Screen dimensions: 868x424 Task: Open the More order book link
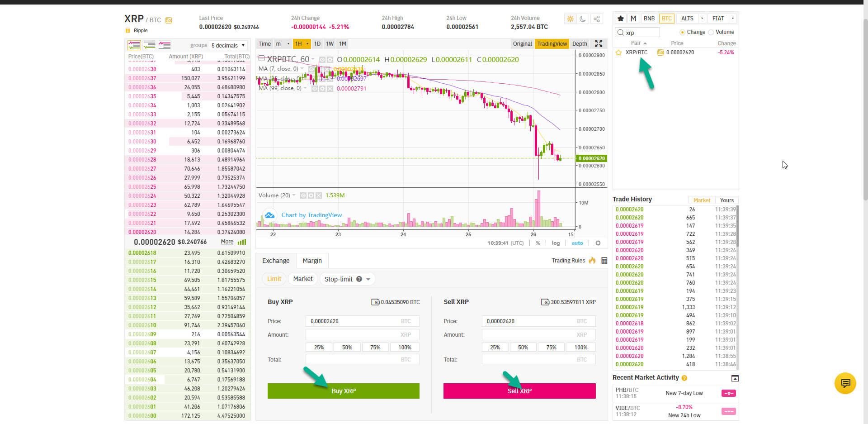(x=227, y=242)
